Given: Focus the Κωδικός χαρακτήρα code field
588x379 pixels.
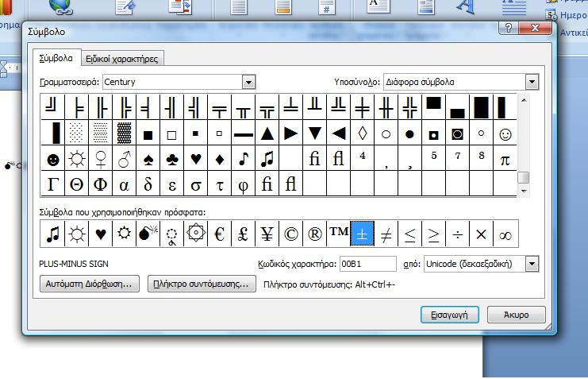Looking at the screenshot, I should (367, 264).
